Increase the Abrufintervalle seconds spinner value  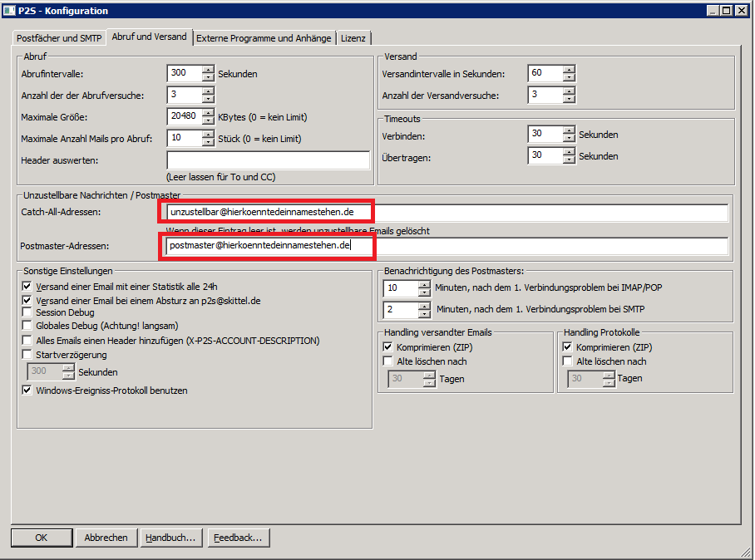pos(208,69)
